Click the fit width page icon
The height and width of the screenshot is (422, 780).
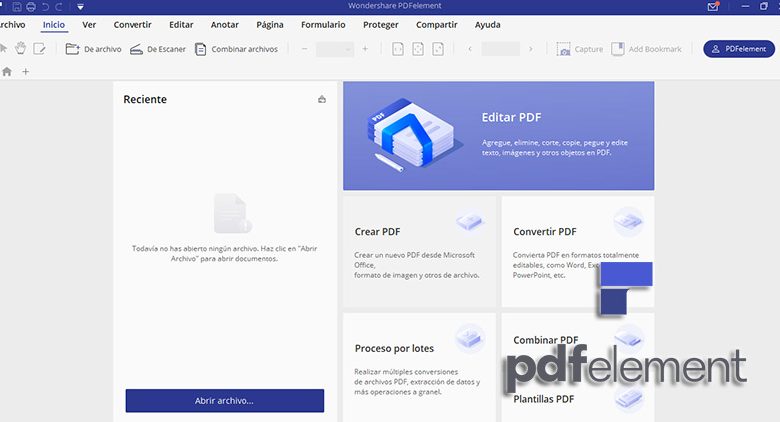tap(398, 49)
